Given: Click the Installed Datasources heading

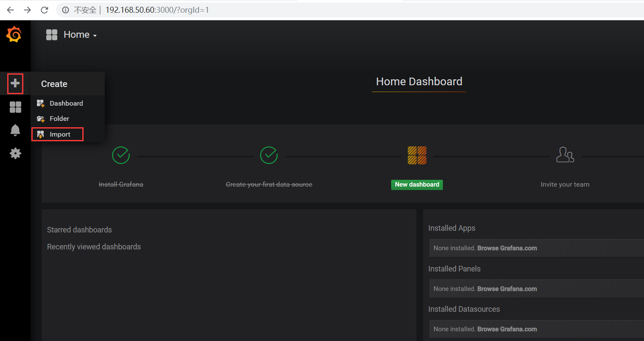Looking at the screenshot, I should click(464, 309).
